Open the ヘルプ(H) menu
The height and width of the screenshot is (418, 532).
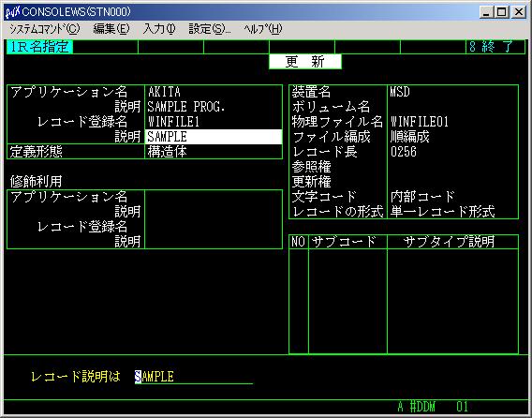point(263,29)
